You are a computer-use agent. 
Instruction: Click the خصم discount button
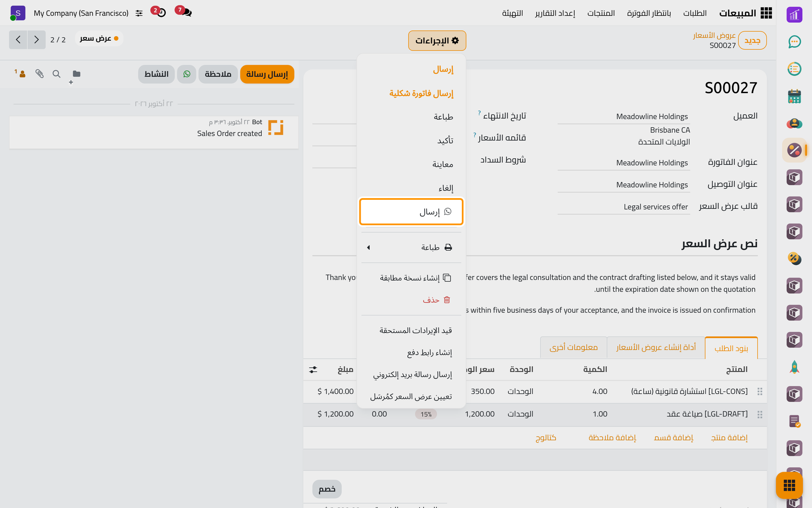pyautogui.click(x=327, y=489)
